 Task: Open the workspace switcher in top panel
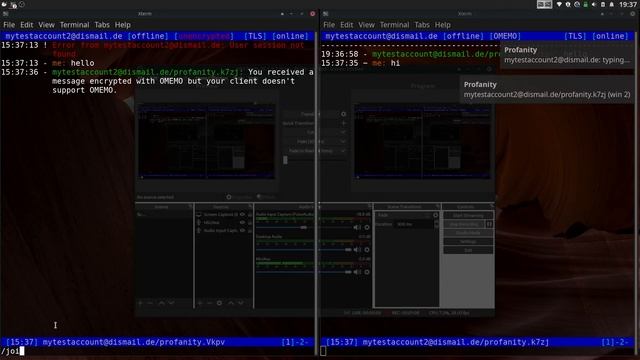pyautogui.click(x=544, y=4)
